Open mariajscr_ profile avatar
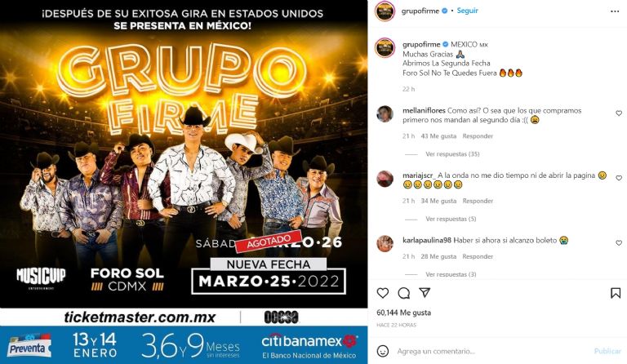This screenshot has width=627, height=364. [385, 179]
